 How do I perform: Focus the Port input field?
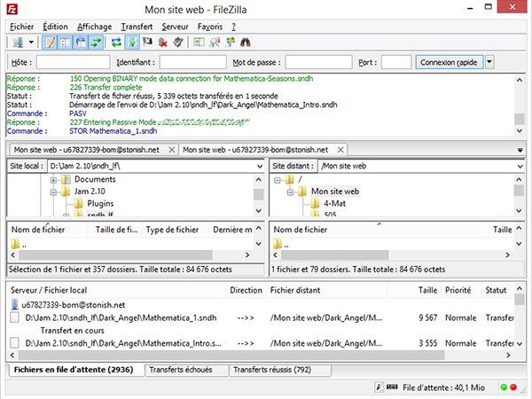396,62
